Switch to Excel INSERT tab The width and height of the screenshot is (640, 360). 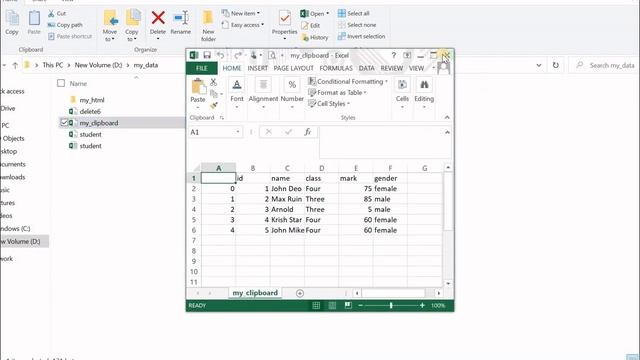coord(258,68)
